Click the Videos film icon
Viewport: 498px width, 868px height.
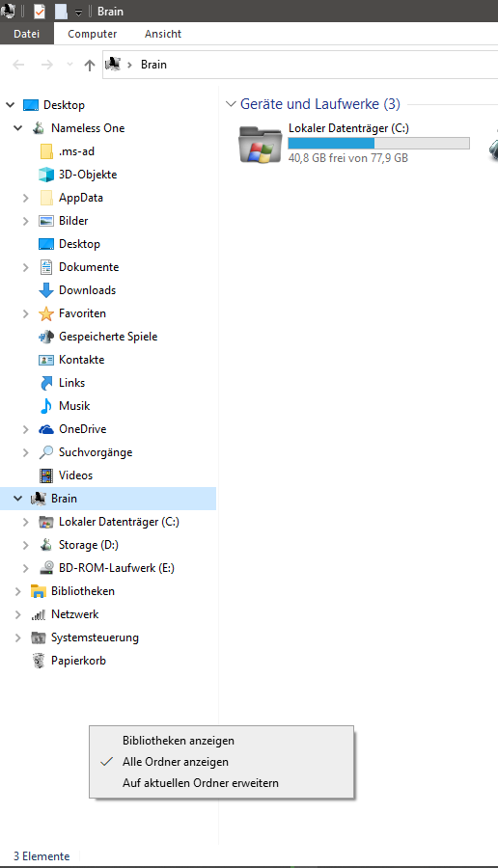pyautogui.click(x=46, y=475)
